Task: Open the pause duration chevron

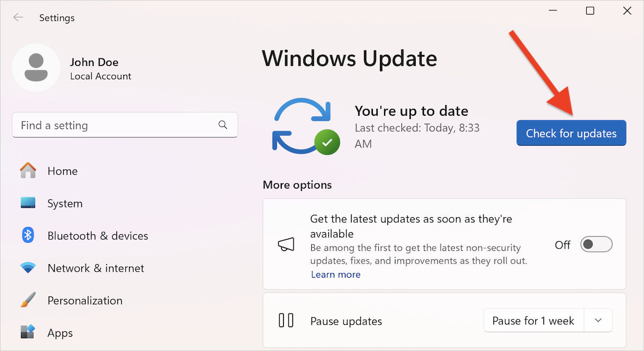Action: pyautogui.click(x=597, y=320)
